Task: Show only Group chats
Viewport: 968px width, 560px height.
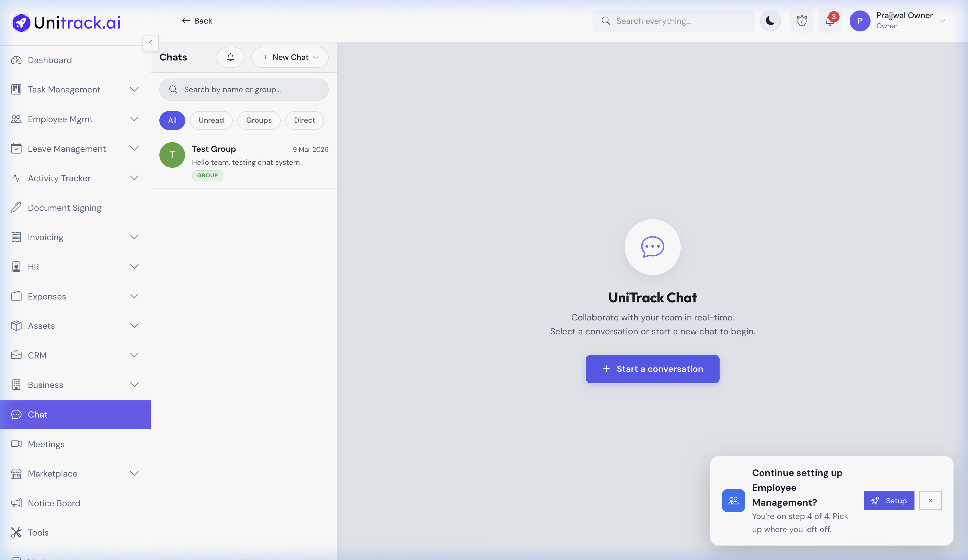Action: click(259, 120)
